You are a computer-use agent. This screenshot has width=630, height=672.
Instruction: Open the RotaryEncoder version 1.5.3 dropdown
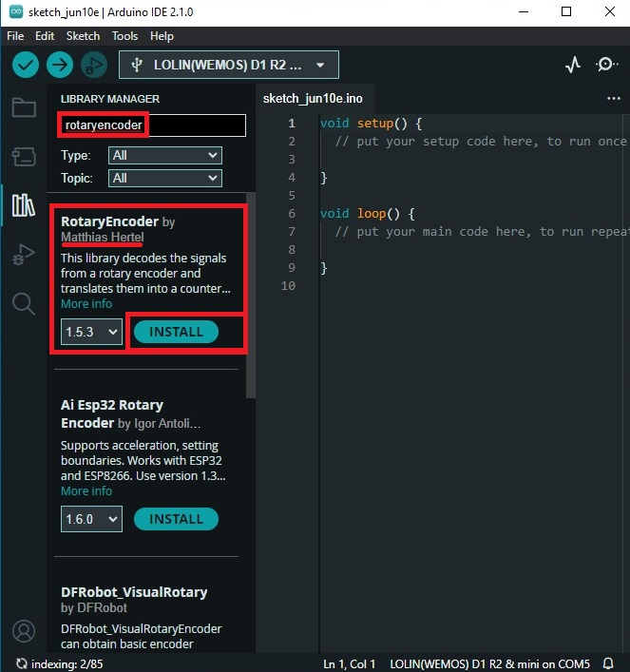[x=91, y=332]
